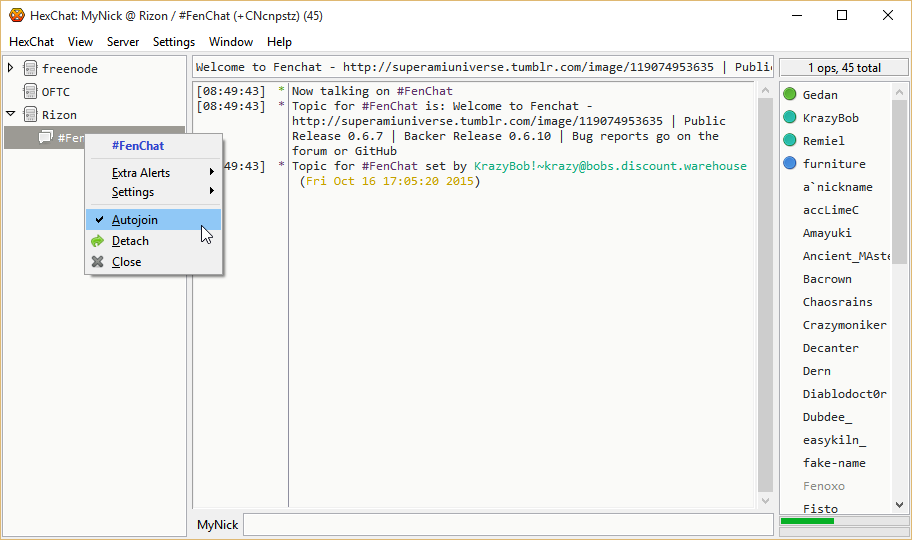Open the HexChat menu

coord(31,42)
